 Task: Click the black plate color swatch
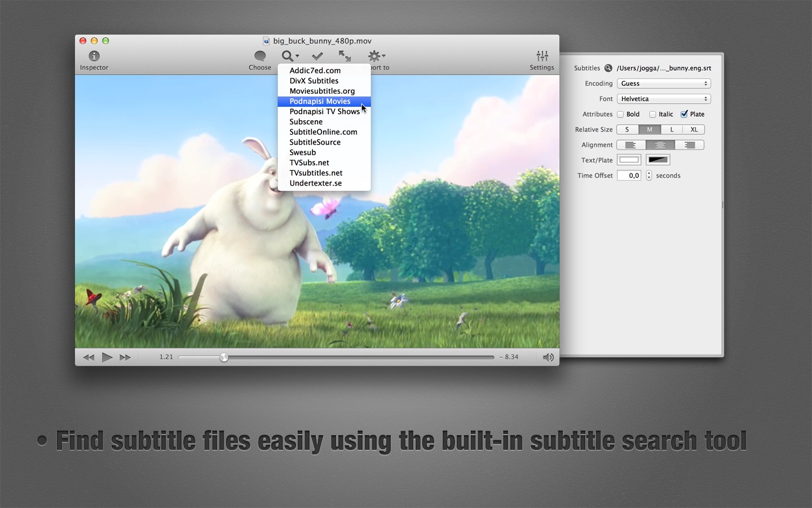click(657, 160)
